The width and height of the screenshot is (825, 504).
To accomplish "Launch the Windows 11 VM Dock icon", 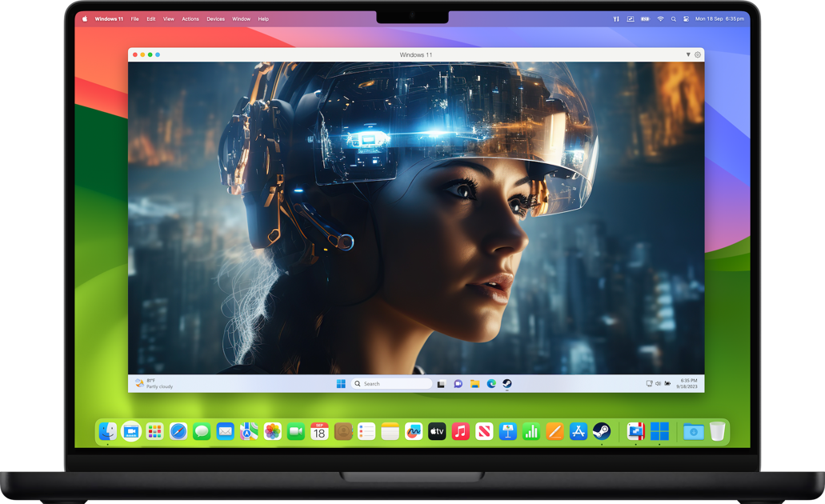I will point(659,432).
